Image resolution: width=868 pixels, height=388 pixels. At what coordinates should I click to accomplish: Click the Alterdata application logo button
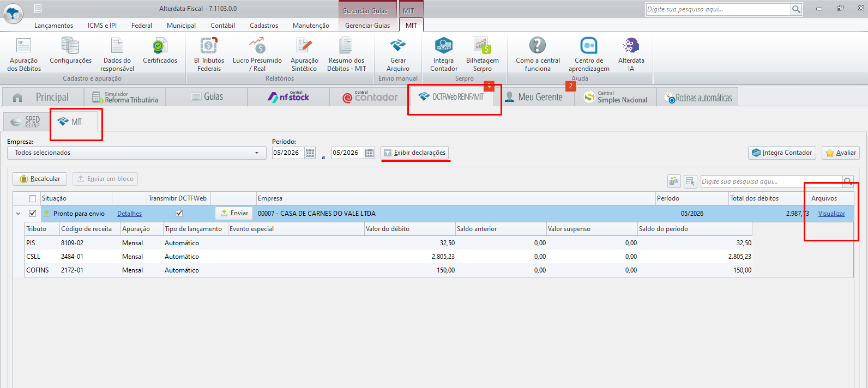coord(13,13)
